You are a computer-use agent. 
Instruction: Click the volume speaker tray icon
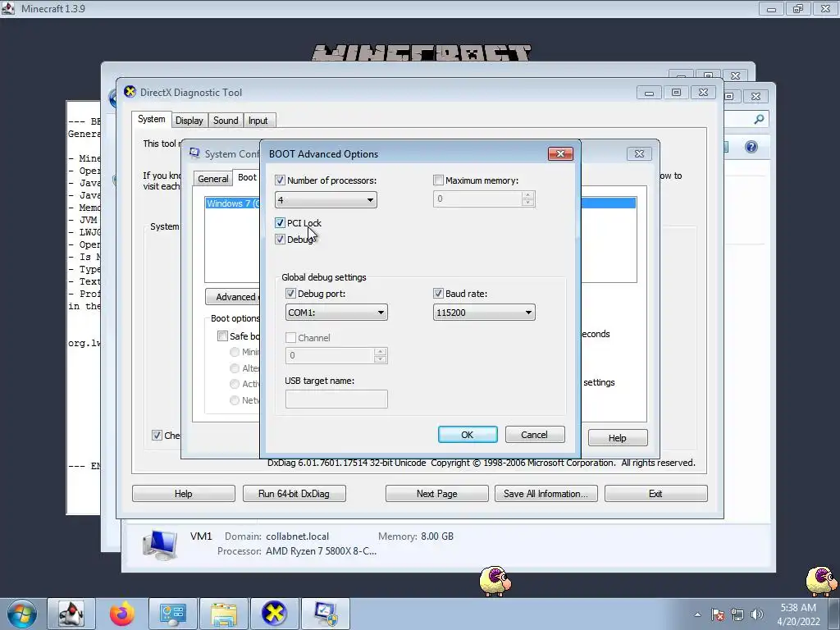click(x=757, y=614)
